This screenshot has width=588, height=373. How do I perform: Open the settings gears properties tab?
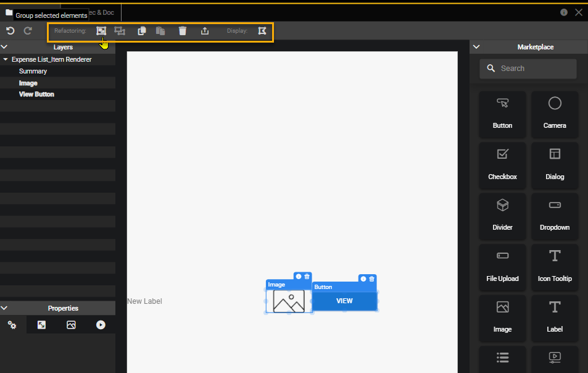12,325
